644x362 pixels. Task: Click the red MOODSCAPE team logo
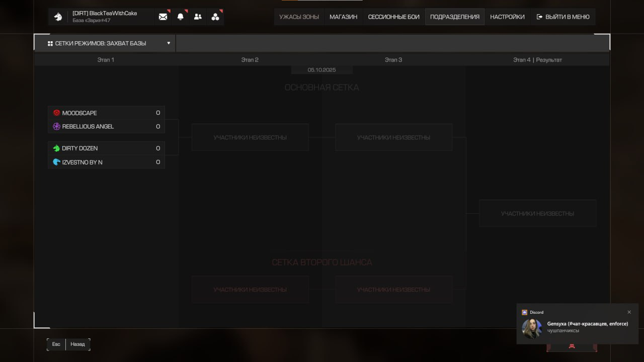point(56,113)
